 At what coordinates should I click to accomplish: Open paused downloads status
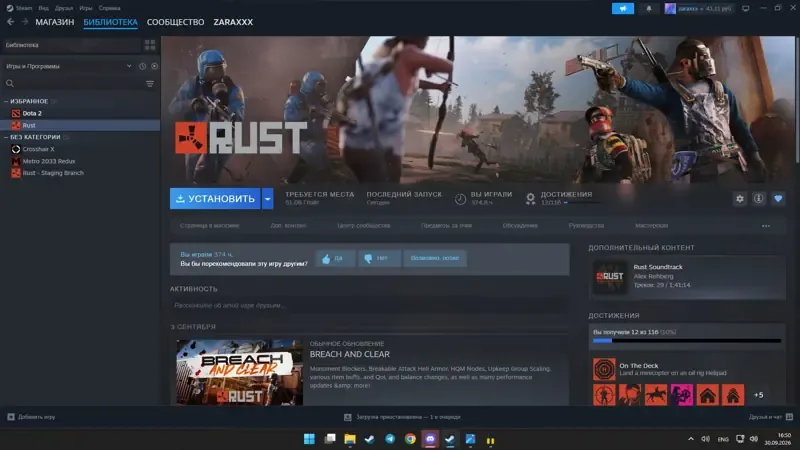pyautogui.click(x=403, y=417)
